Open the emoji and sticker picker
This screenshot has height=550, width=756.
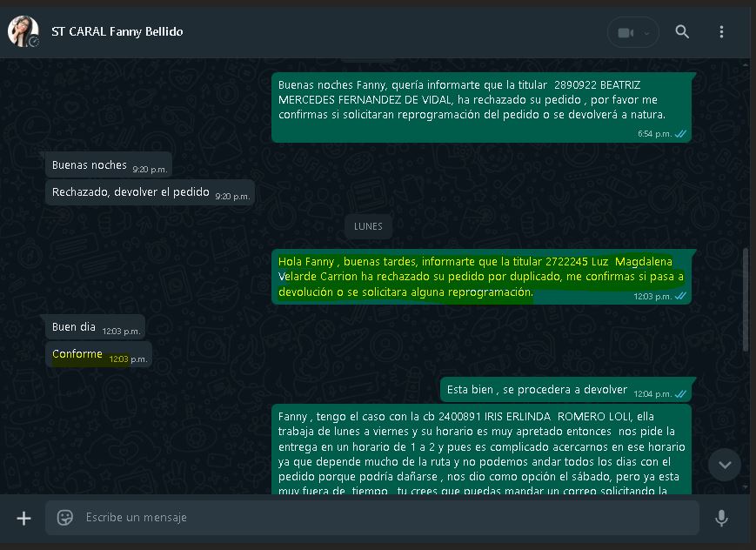[65, 518]
